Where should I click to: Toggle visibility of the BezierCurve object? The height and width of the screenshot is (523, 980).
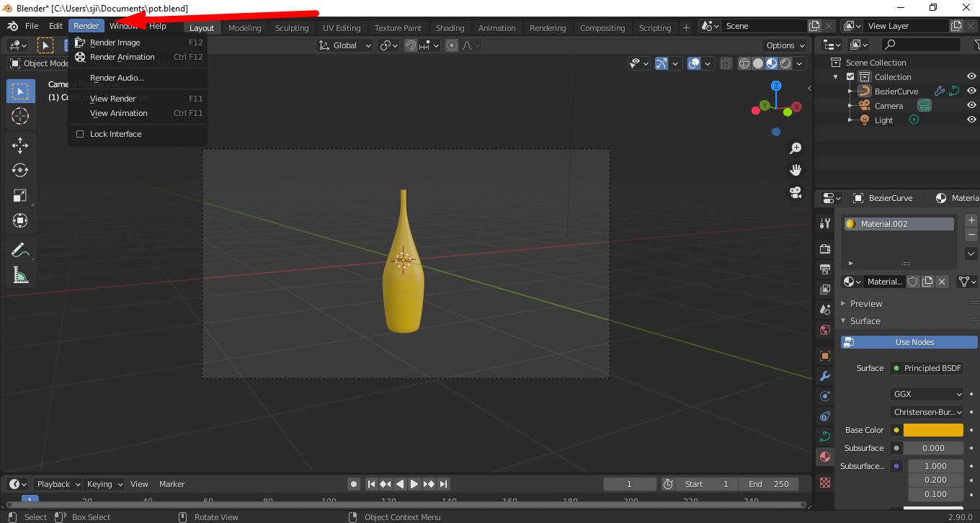tap(971, 90)
